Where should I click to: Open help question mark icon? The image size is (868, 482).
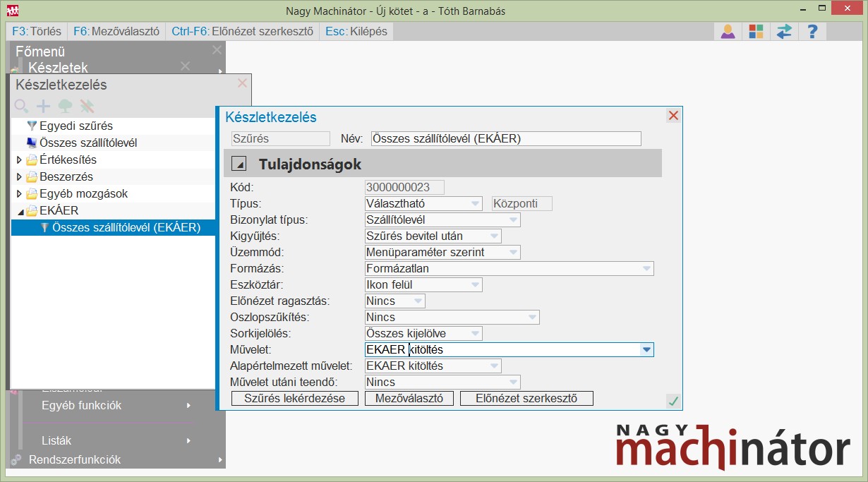812,32
